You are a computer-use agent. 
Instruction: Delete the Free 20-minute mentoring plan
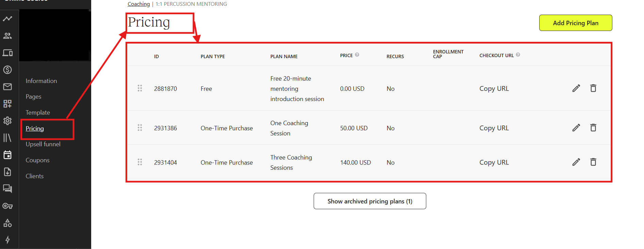click(593, 88)
